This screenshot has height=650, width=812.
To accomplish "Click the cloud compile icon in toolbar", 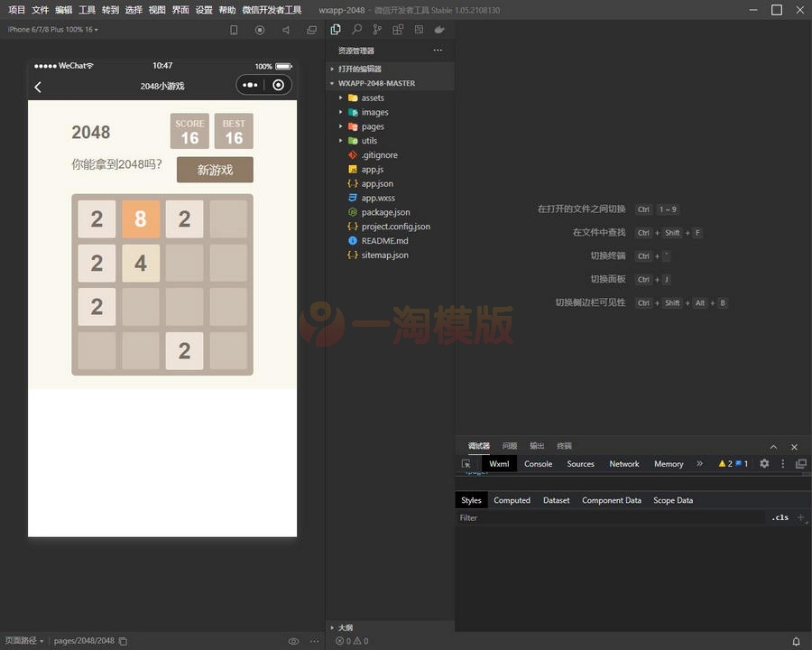I will point(439,29).
